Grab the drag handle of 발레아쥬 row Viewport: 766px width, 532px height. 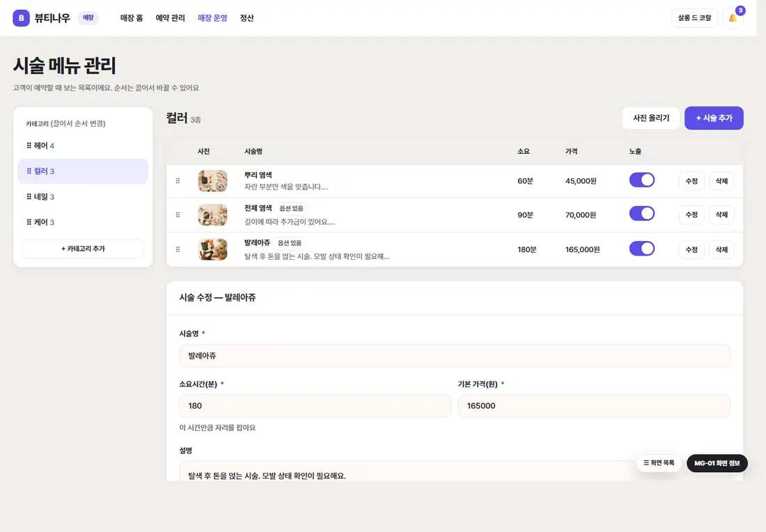[178, 249]
